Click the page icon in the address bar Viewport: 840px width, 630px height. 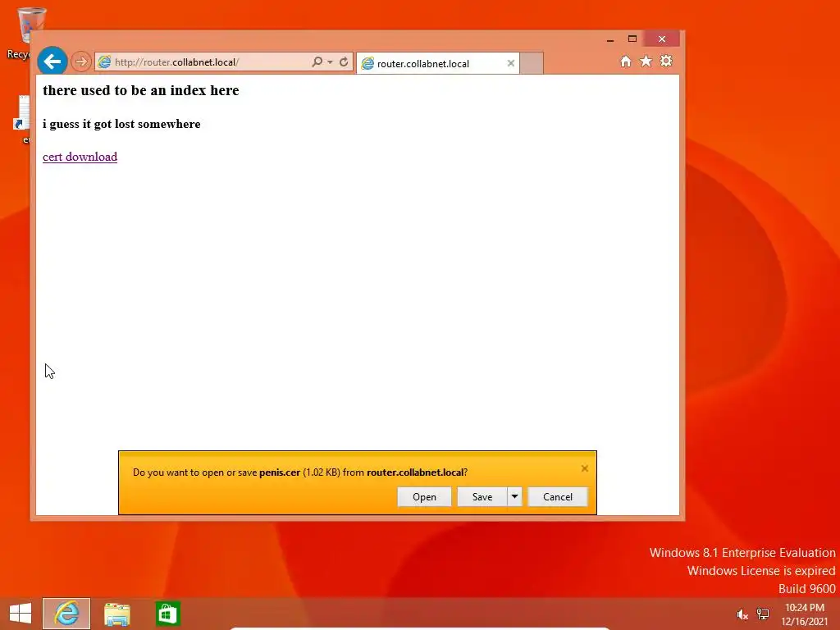pos(104,62)
